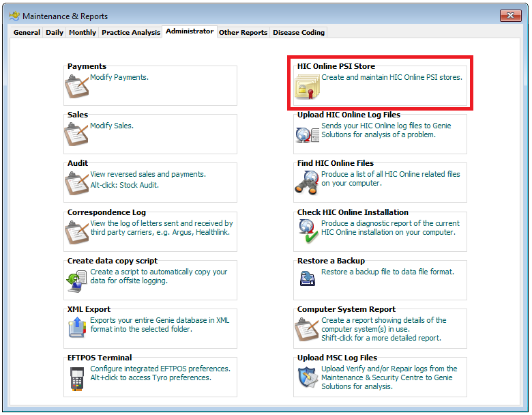The image size is (532, 415).
Task: Open the Sales modify icon
Action: (x=77, y=134)
